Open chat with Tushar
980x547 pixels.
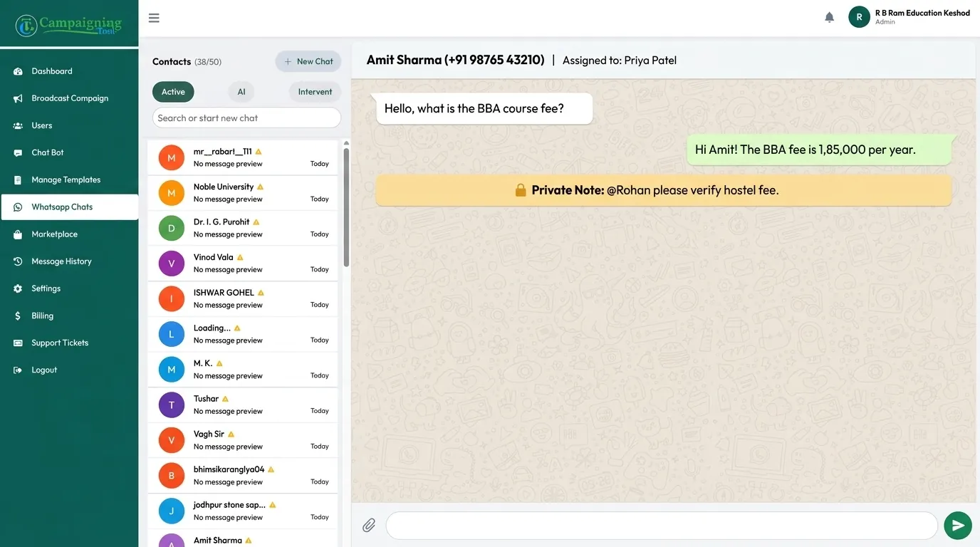pos(242,405)
